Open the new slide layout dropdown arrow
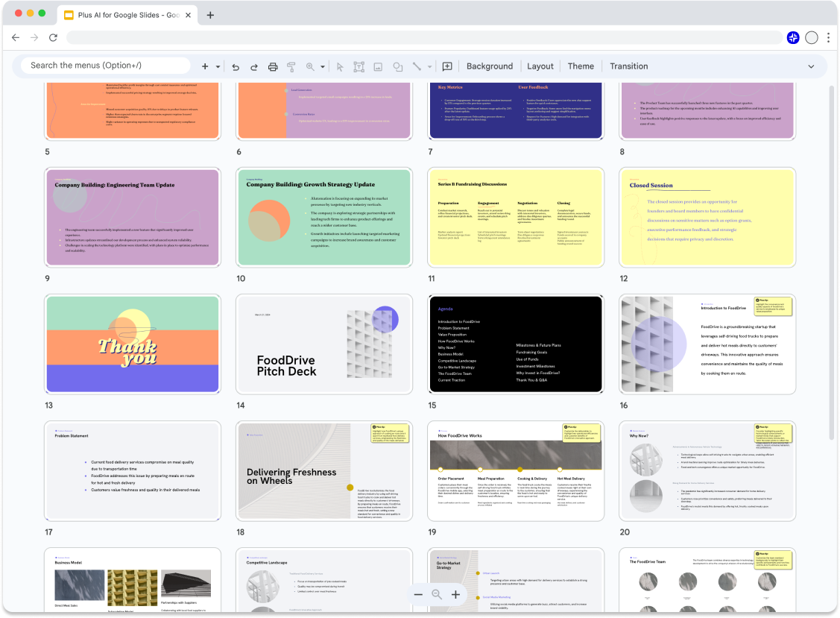The width and height of the screenshot is (840, 618). coord(218,66)
